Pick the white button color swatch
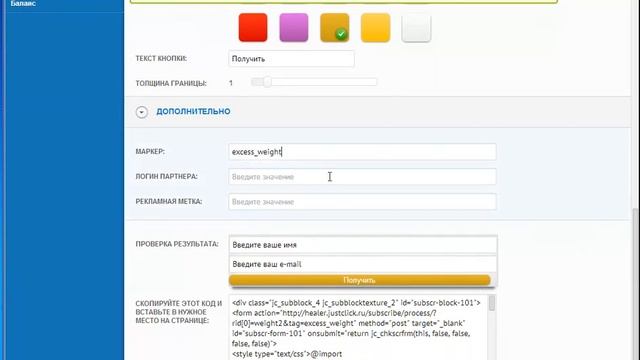This screenshot has height=360, width=640. 416,27
